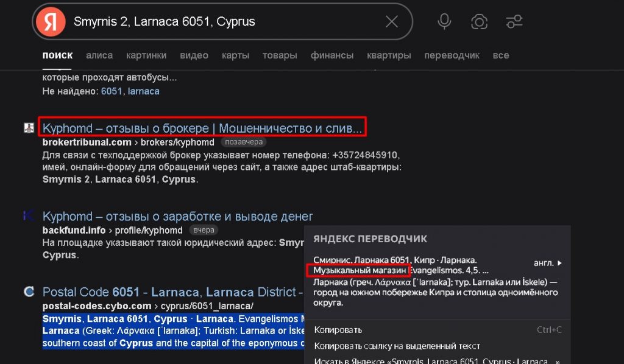Screen dimensions: 624x364
Task: Open more options with the 'все' item
Action: [x=501, y=55]
